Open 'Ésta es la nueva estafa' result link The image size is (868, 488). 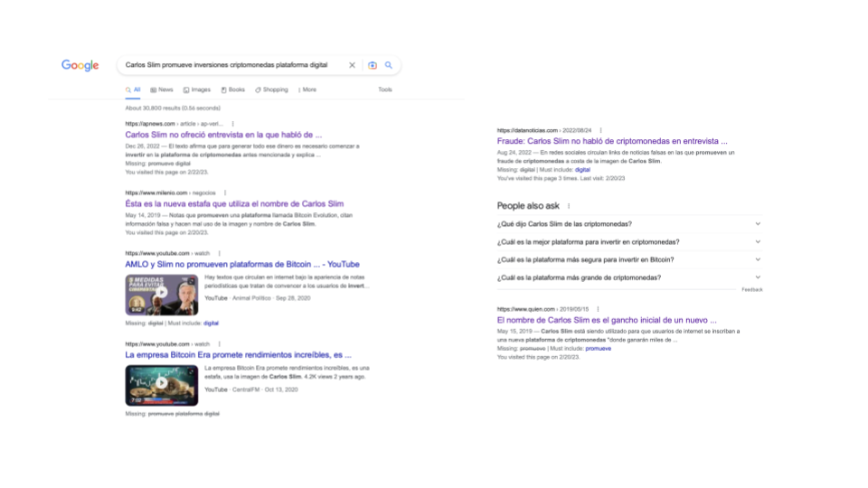pyautogui.click(x=234, y=204)
